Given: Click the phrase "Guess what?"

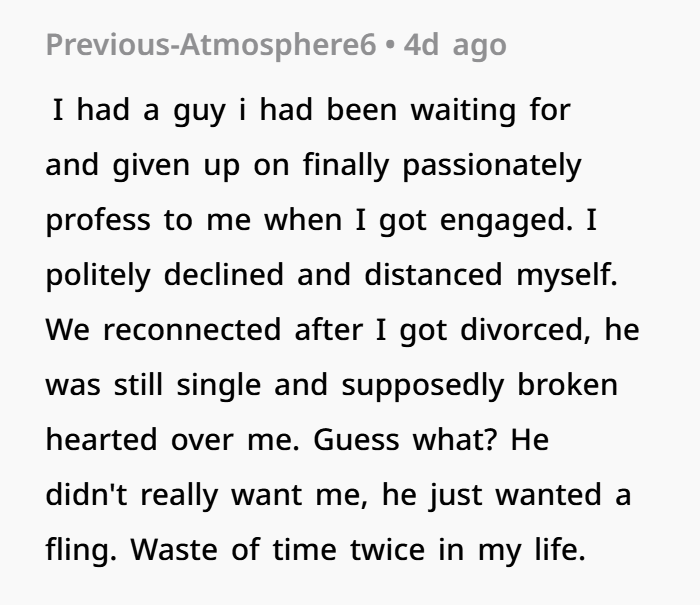Looking at the screenshot, I should [x=405, y=439].
